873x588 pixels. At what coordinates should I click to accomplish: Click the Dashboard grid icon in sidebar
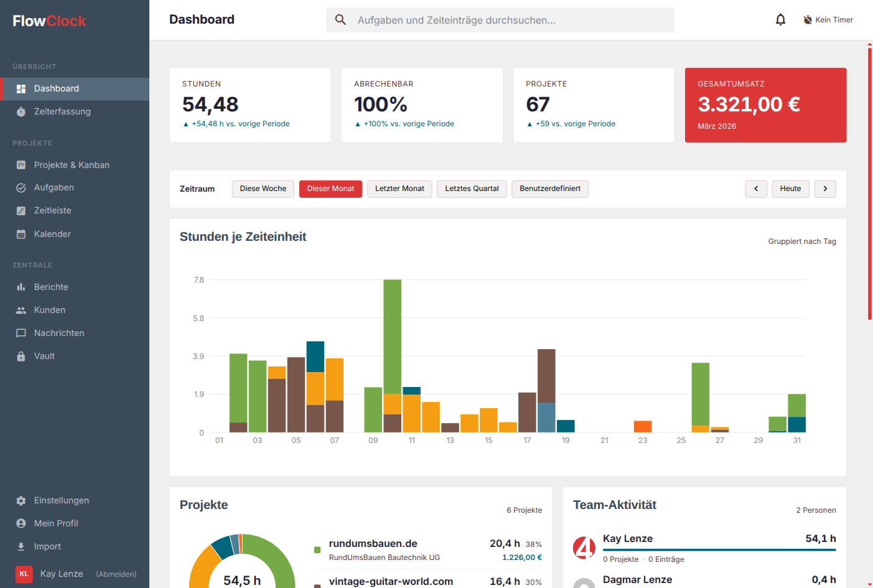tap(21, 89)
